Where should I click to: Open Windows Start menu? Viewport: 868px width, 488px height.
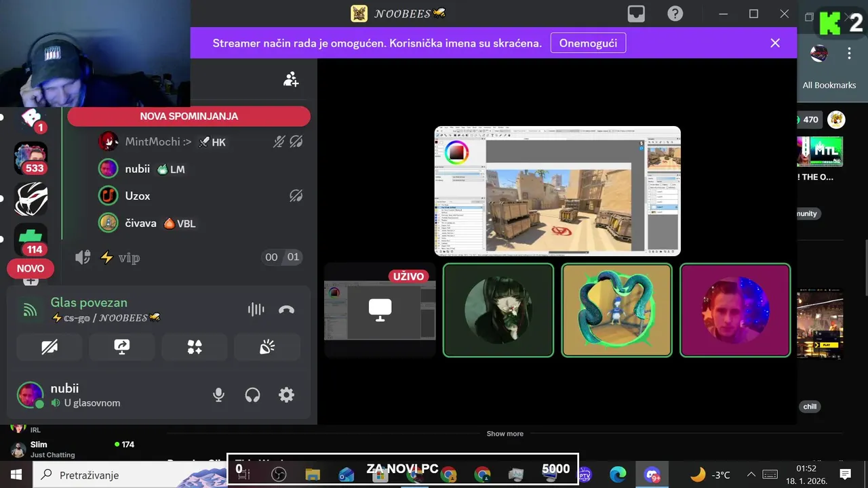coord(16,474)
